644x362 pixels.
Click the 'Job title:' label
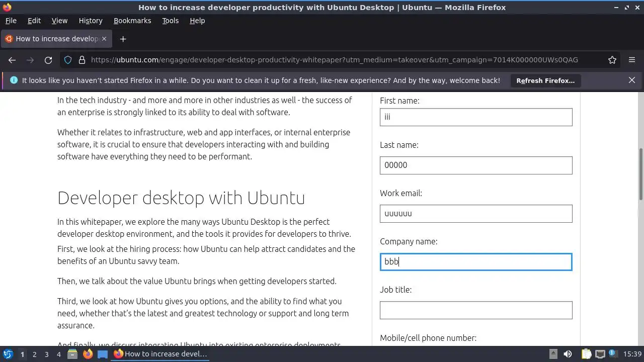[x=395, y=290]
